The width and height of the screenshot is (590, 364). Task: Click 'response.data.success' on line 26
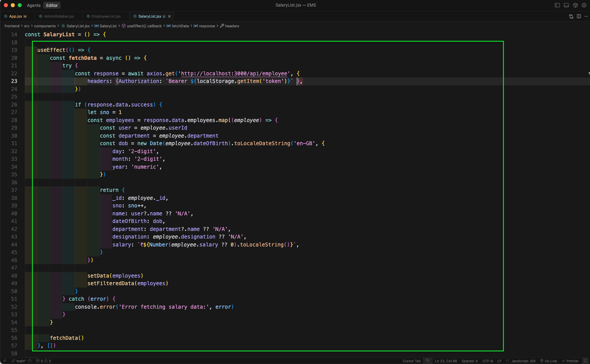pyautogui.click(x=120, y=105)
